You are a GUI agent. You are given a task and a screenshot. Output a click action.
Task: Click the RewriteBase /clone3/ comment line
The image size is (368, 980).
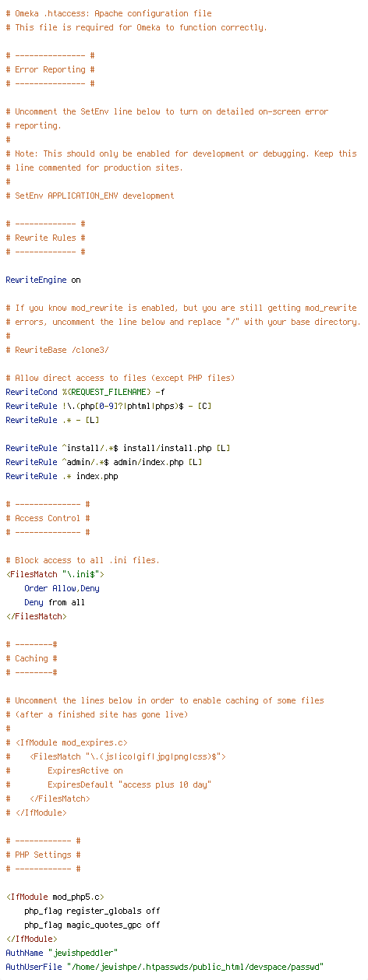click(x=58, y=350)
